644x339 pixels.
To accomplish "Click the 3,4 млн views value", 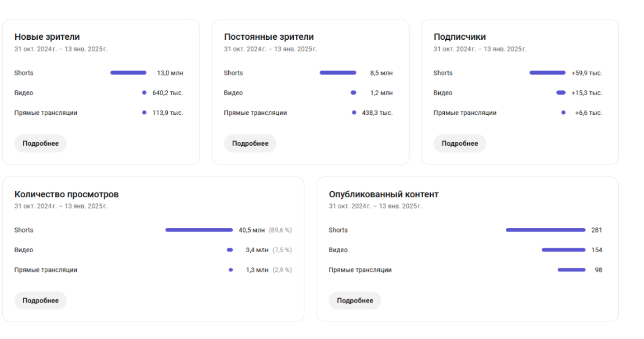I will pyautogui.click(x=257, y=250).
